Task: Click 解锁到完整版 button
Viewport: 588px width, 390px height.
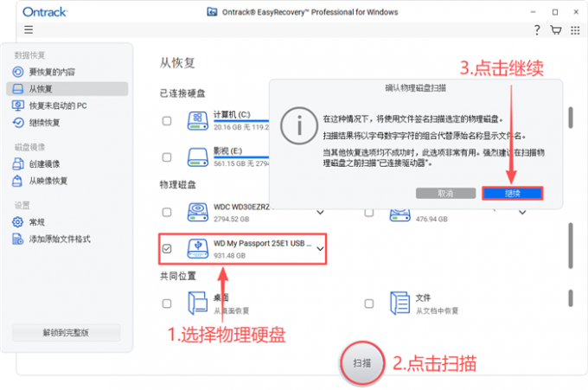Action: tap(66, 333)
